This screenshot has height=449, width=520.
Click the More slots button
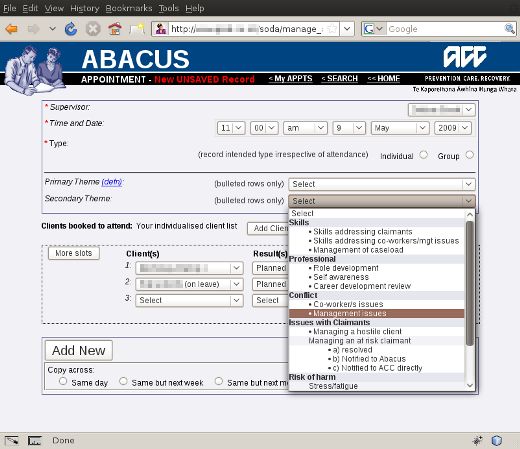click(x=74, y=253)
